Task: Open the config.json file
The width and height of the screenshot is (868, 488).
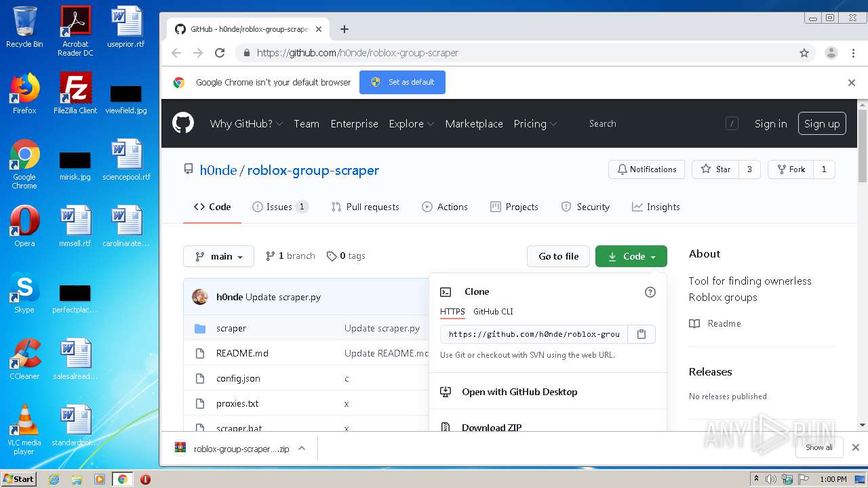Action: 238,378
